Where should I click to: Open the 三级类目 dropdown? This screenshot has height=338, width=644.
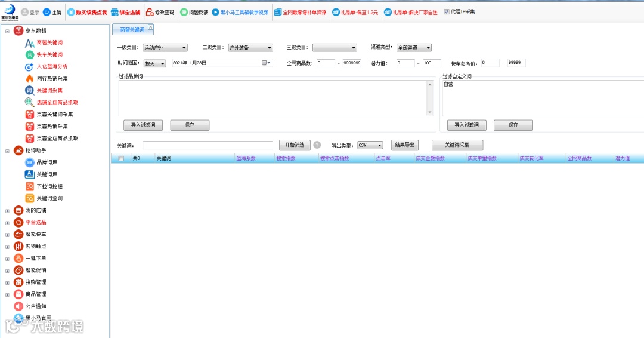335,48
